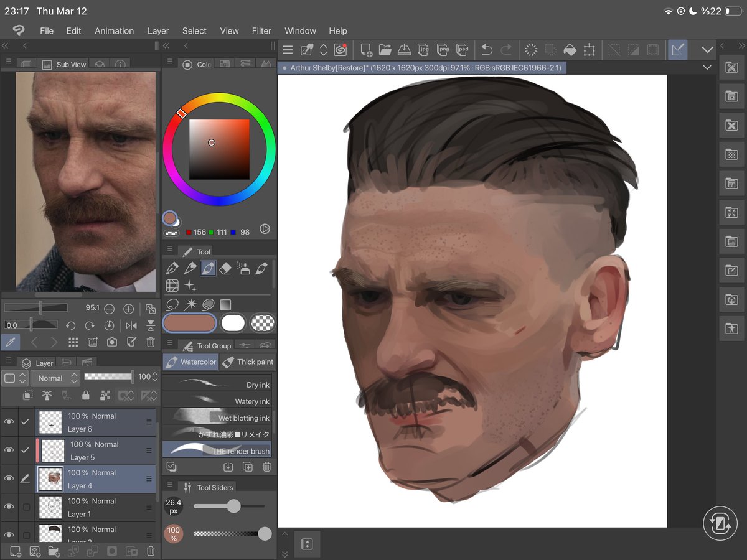Viewport: 747px width, 560px height.
Task: Expand the command bar overflow chevron
Action: coord(707,50)
